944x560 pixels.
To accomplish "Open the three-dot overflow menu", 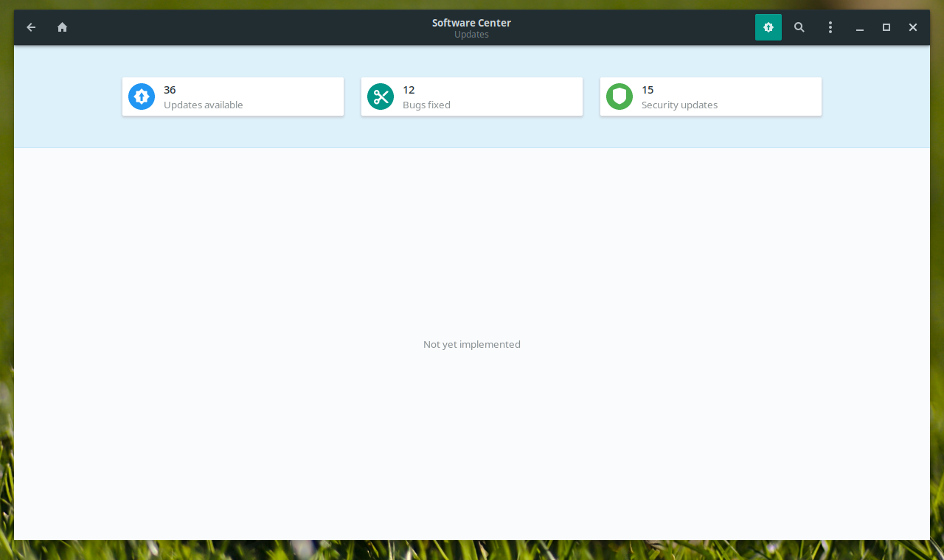I will (x=830, y=27).
